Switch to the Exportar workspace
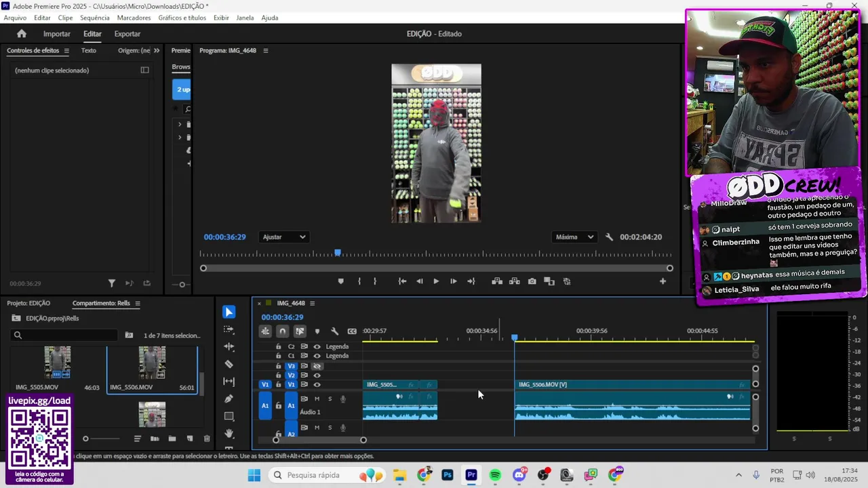868x488 pixels. coord(127,34)
